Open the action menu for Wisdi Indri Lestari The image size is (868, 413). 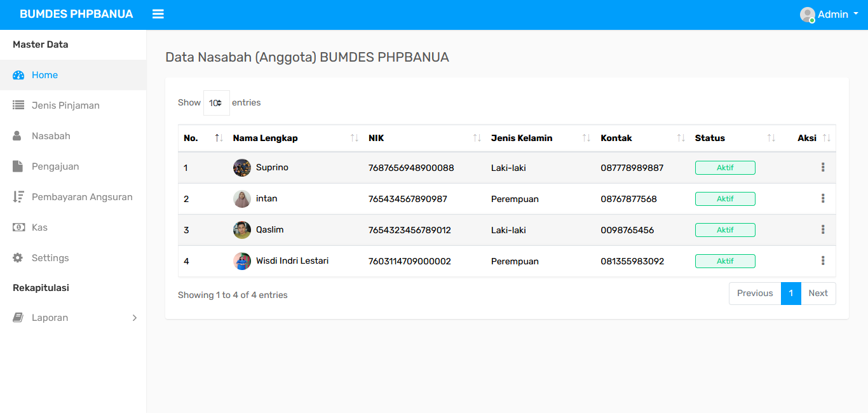pyautogui.click(x=823, y=261)
